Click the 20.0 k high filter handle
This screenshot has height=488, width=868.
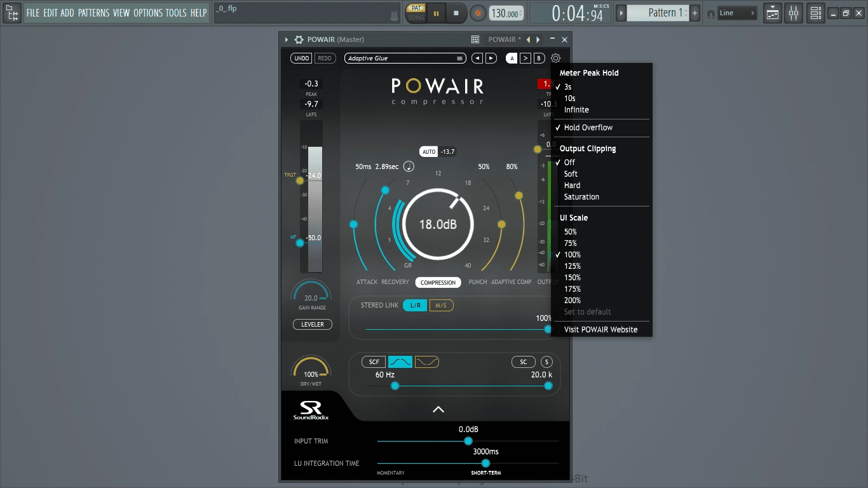(x=548, y=386)
